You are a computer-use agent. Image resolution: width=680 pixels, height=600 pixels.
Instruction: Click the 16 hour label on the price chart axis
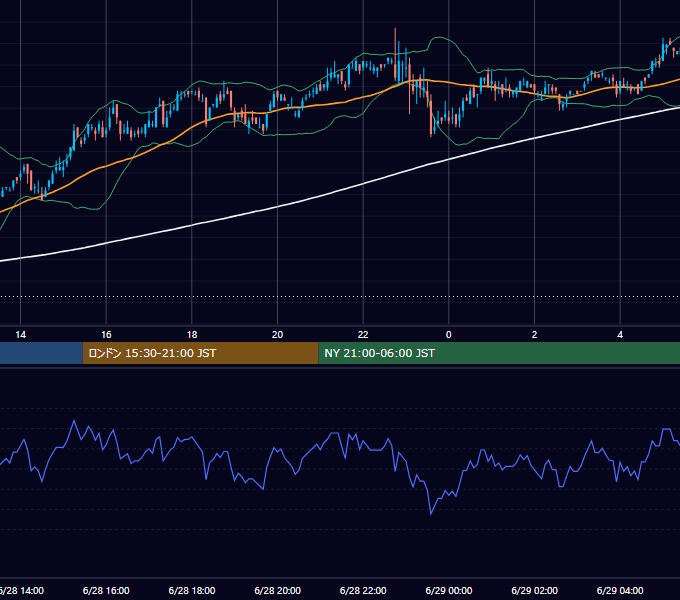tap(106, 335)
